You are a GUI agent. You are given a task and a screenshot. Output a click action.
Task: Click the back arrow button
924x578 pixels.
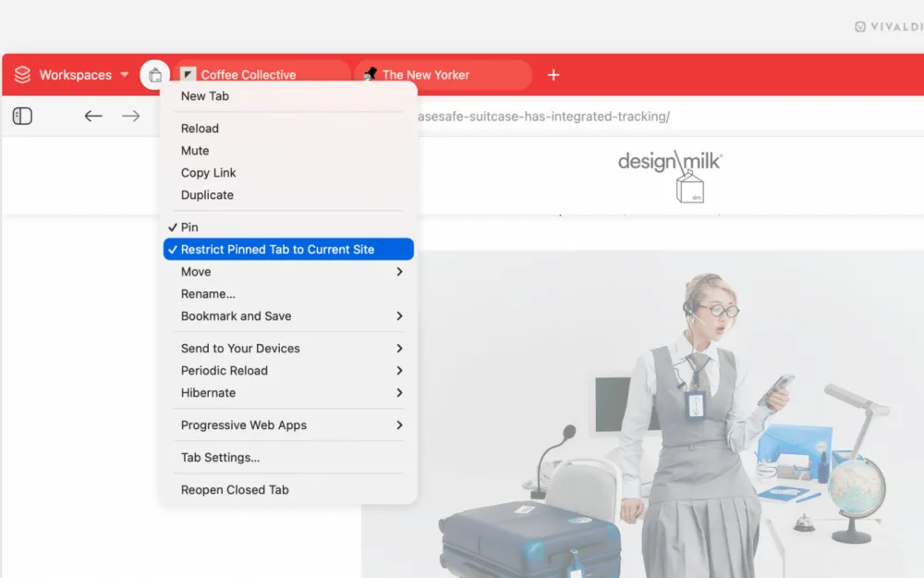click(92, 117)
